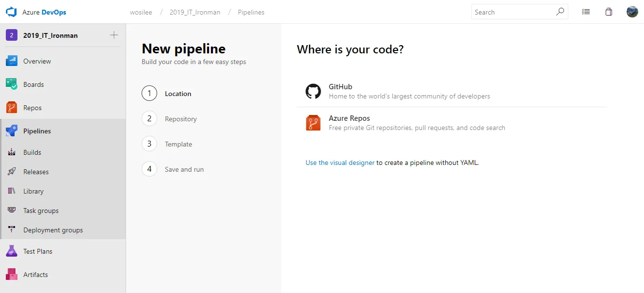Click the Azure DevOps logo icon
The width and height of the screenshot is (644, 293).
[11, 12]
